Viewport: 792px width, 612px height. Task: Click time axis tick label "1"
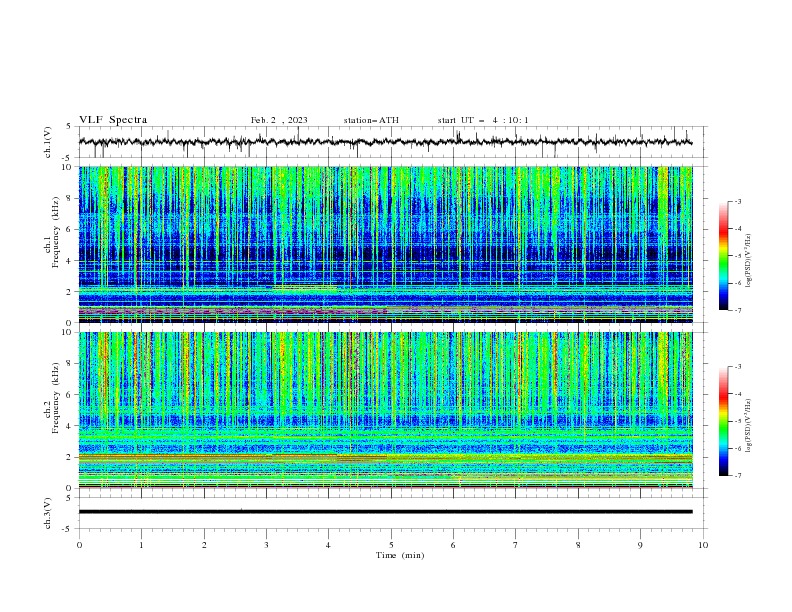pyautogui.click(x=141, y=545)
